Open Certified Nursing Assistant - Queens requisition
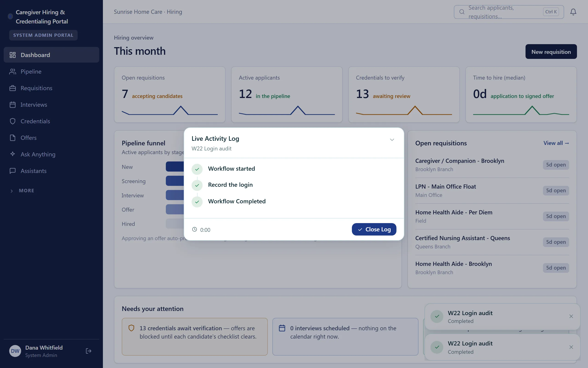Image resolution: width=588 pixels, height=368 pixels. point(492,242)
